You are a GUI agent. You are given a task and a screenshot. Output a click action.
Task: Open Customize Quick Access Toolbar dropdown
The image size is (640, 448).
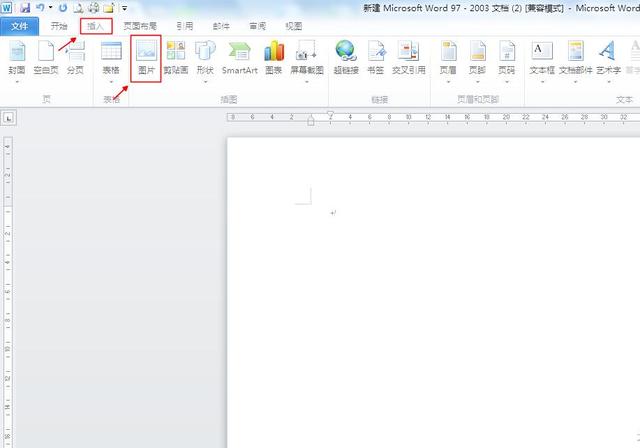tap(124, 8)
